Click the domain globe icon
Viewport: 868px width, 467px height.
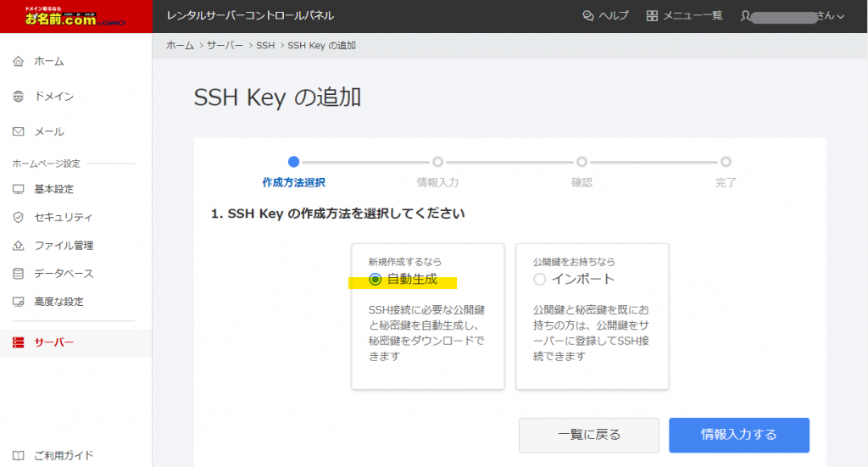coord(18,97)
